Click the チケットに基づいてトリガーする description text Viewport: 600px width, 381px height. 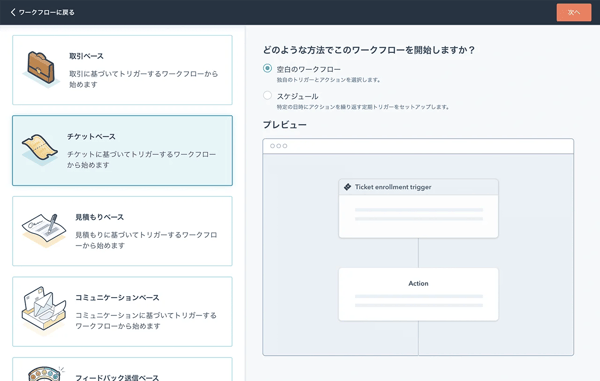click(142, 159)
